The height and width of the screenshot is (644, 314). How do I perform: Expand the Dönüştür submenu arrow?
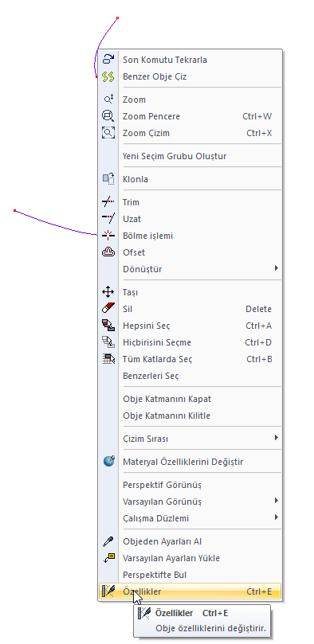277,268
